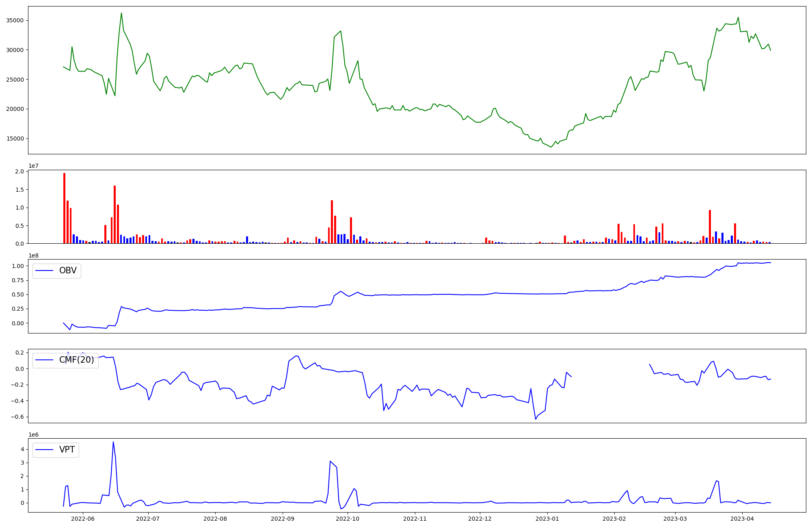Click the 1e6 exponent label above VPT chart
This screenshot has height=528, width=812.
(34, 435)
